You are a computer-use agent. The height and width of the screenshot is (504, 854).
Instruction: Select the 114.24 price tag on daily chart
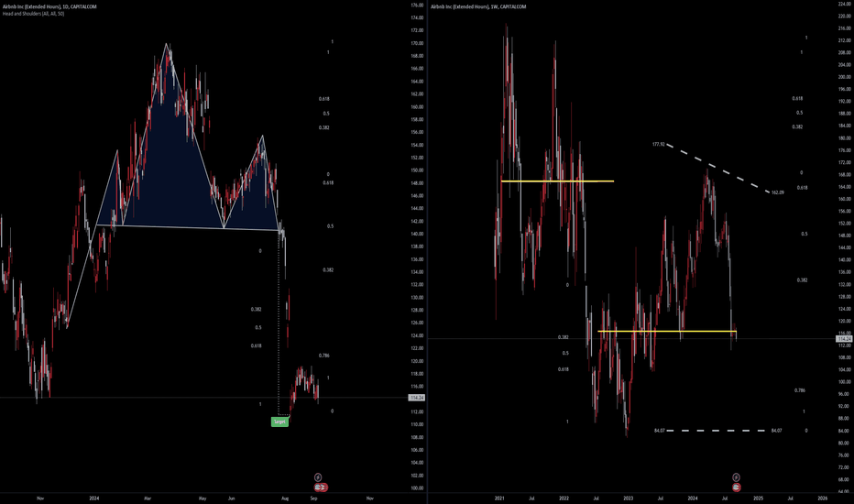click(417, 398)
